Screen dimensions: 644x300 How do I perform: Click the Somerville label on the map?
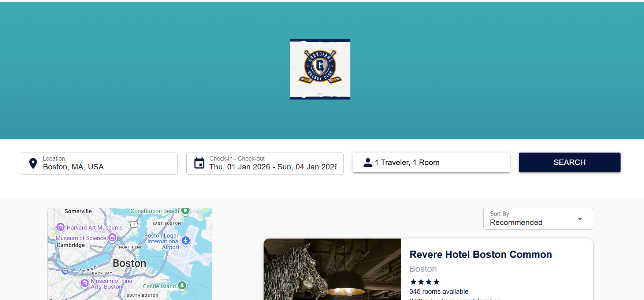point(78,211)
